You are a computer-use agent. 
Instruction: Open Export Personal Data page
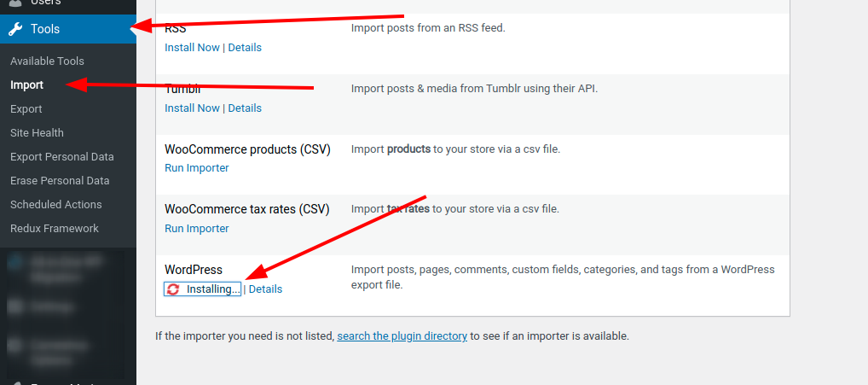click(62, 156)
